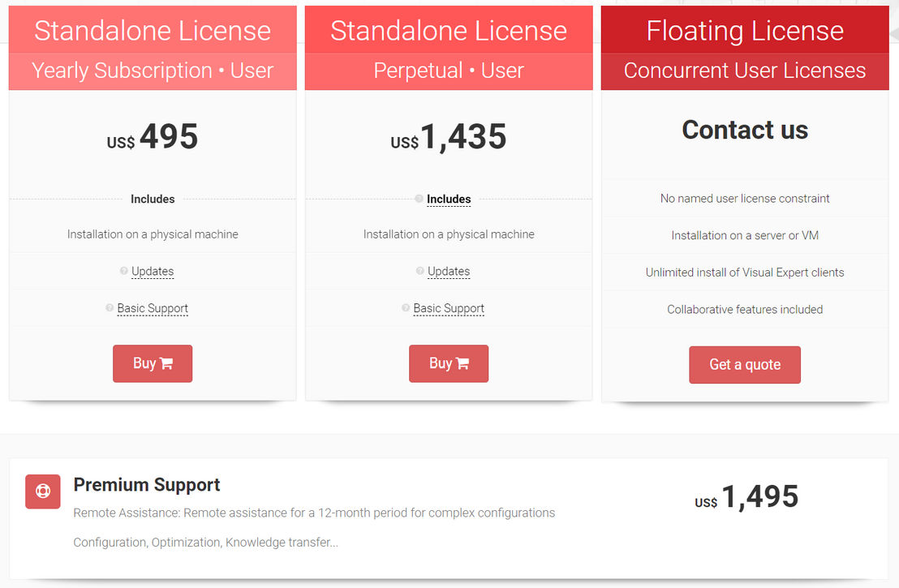
Task: Click Updates link in Yearly Subscription card
Action: point(153,271)
